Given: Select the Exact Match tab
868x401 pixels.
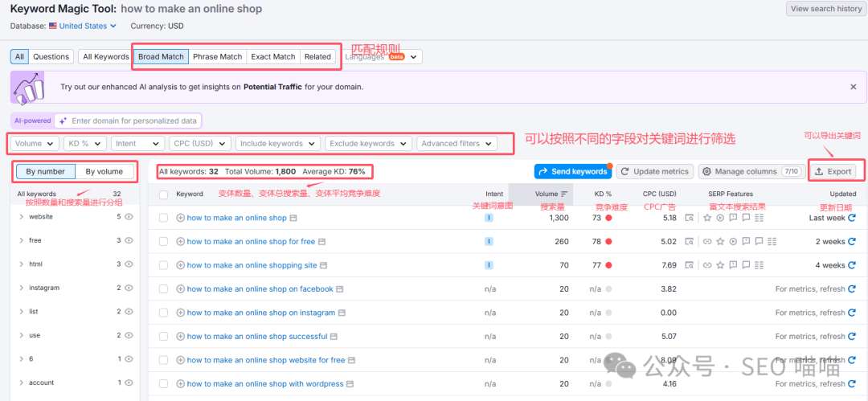Looking at the screenshot, I should [273, 56].
